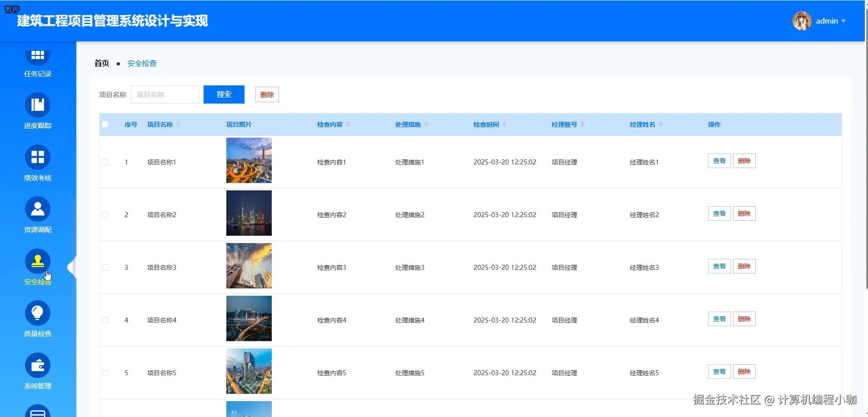Check the row 3 项目名称3 checkbox

click(x=105, y=268)
